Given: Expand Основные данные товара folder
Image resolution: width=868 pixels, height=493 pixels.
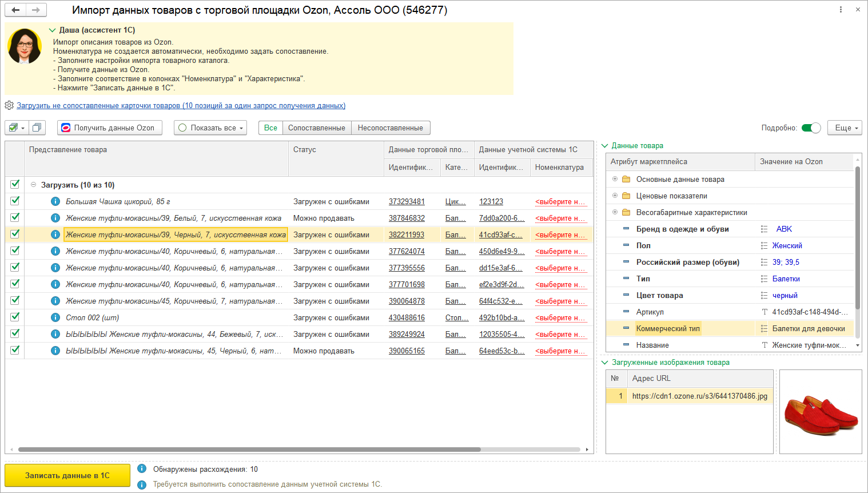Looking at the screenshot, I should tap(615, 179).
